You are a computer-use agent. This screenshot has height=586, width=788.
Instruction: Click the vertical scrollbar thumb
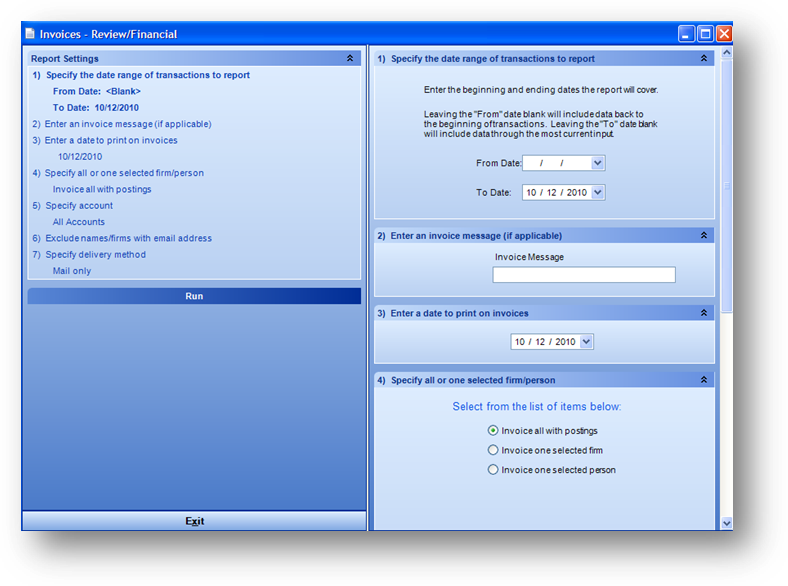(727, 186)
